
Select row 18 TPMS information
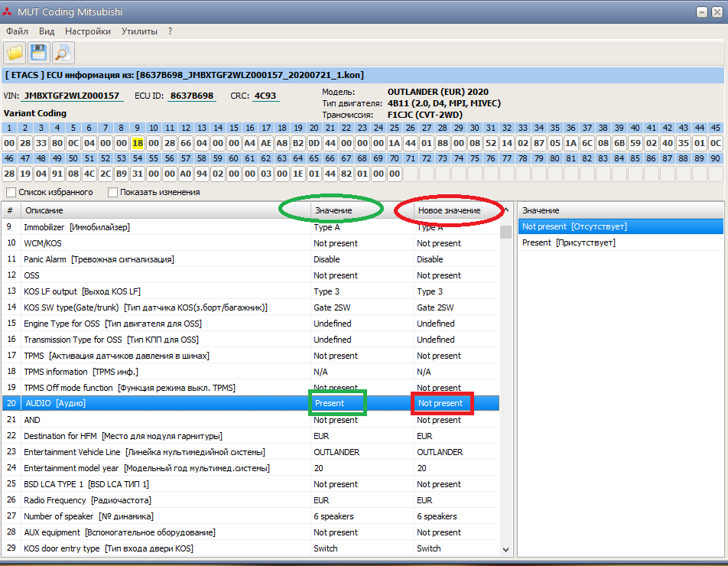click(x=251, y=372)
